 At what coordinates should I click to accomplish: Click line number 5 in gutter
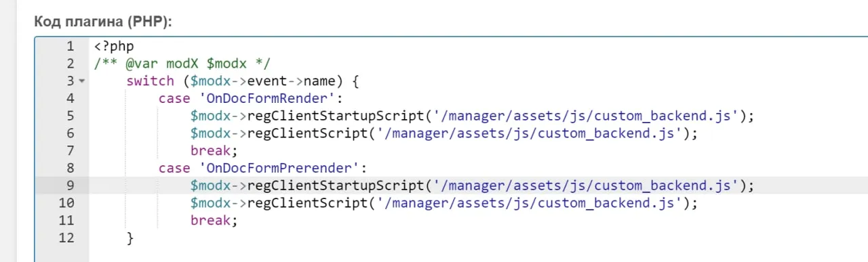point(70,116)
